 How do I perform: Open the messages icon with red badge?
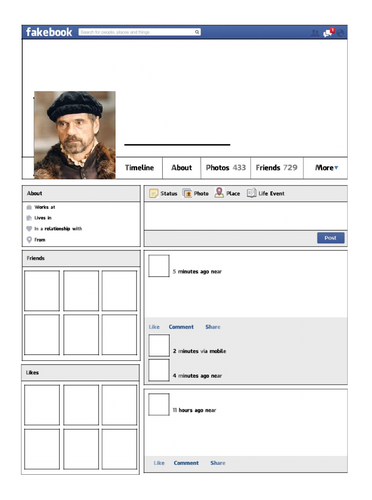coord(328,32)
